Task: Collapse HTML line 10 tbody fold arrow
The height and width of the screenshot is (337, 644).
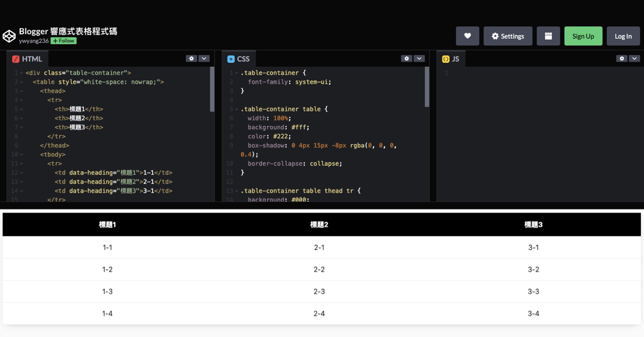Action: [x=21, y=155]
